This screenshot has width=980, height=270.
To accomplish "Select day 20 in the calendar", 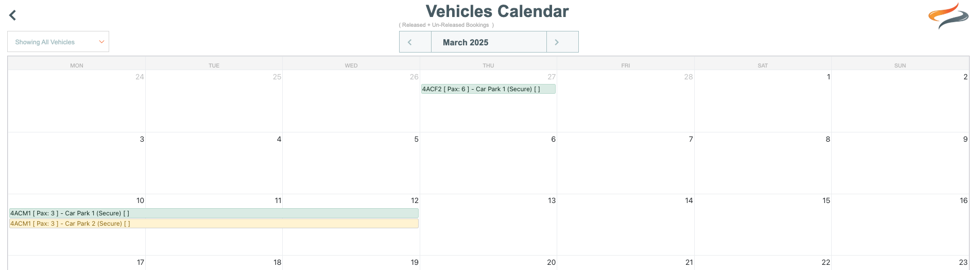I will (x=488, y=263).
